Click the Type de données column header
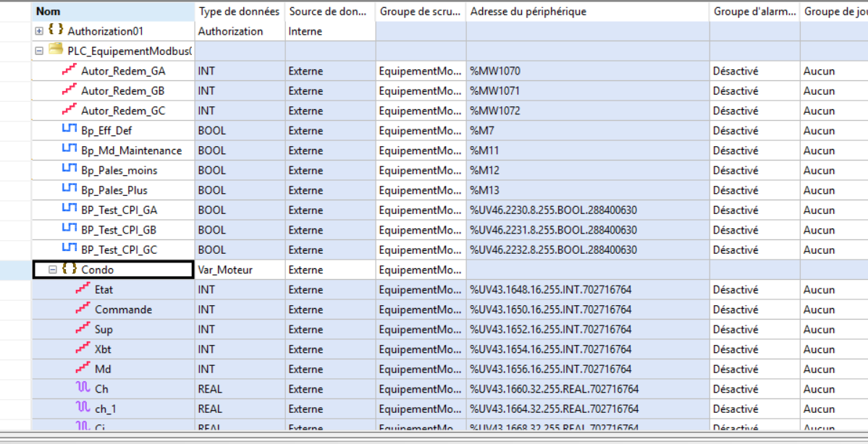This screenshot has height=444, width=868. 239,12
